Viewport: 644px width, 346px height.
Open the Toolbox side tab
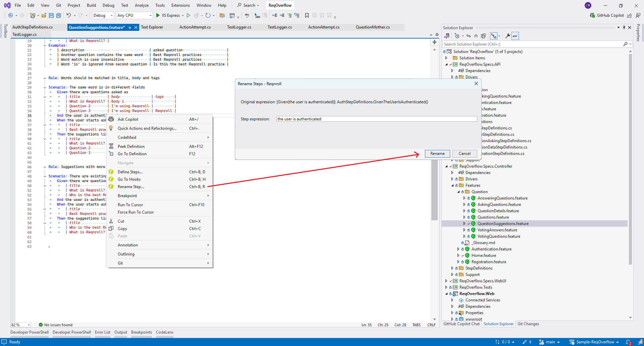click(x=5, y=31)
